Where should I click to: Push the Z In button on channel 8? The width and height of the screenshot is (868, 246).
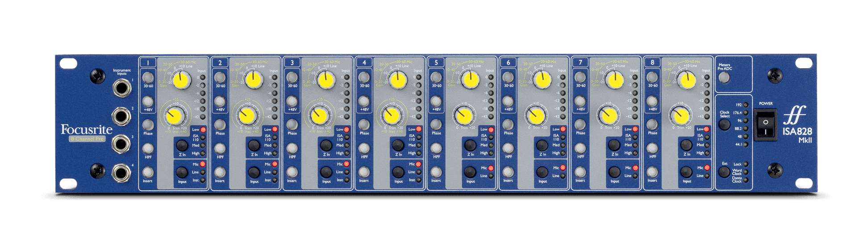(686, 145)
